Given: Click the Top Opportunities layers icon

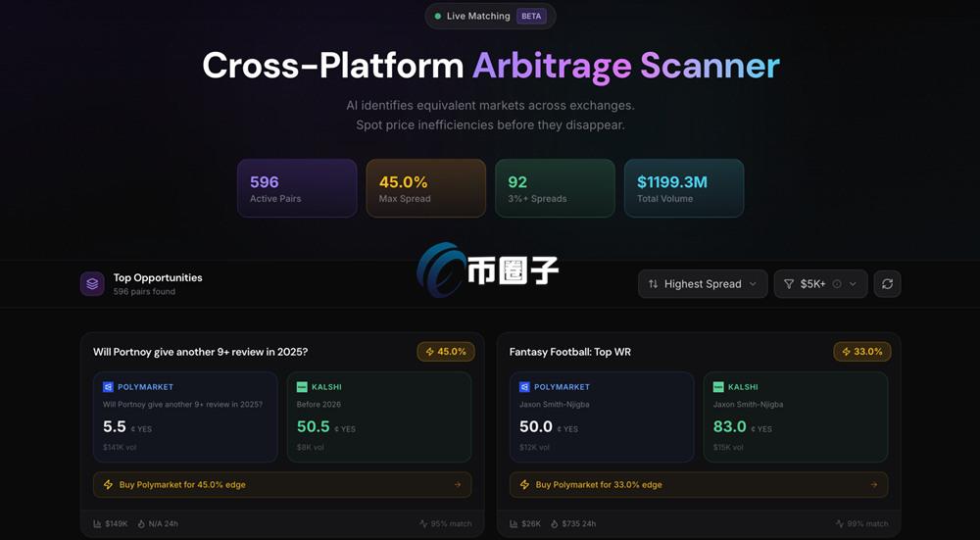Looking at the screenshot, I should click(x=92, y=284).
